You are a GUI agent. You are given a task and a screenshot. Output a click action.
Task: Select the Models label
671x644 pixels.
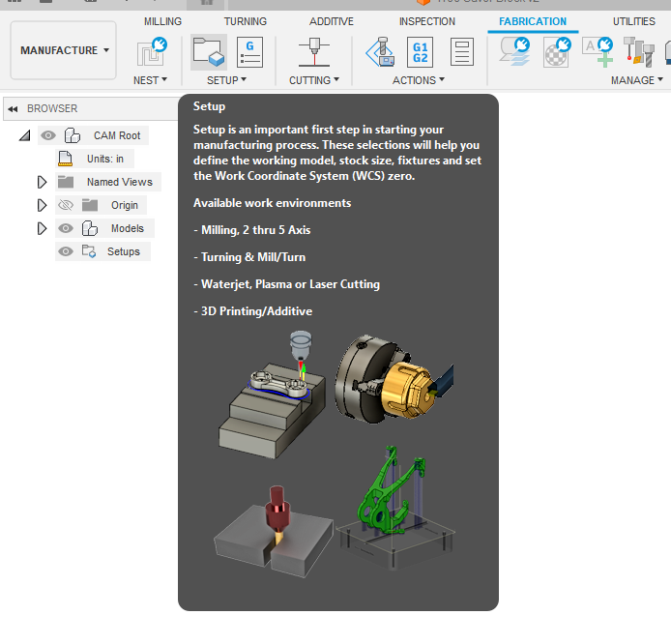click(128, 228)
